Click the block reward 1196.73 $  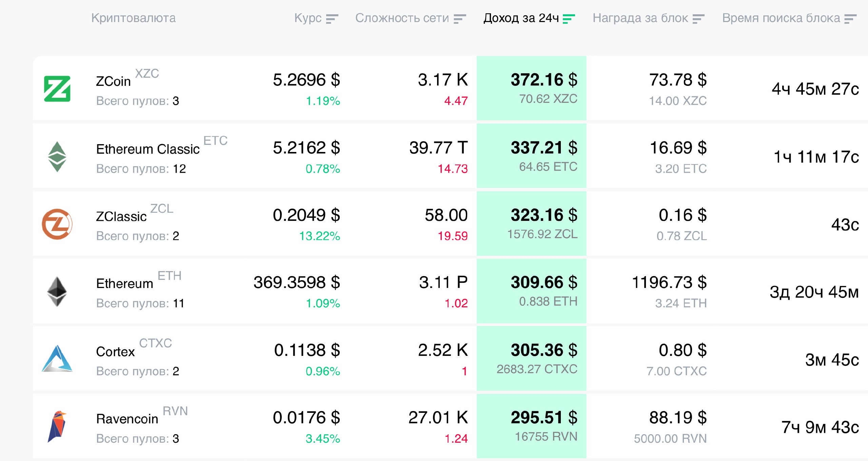click(670, 283)
